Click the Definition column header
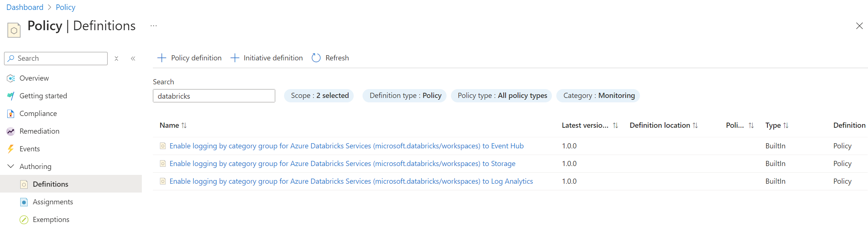 click(x=849, y=126)
